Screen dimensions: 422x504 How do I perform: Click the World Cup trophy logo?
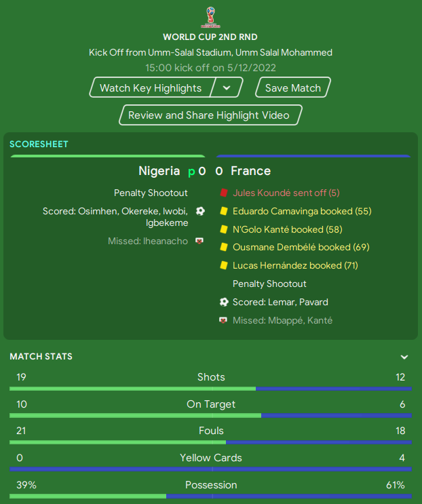(x=210, y=17)
